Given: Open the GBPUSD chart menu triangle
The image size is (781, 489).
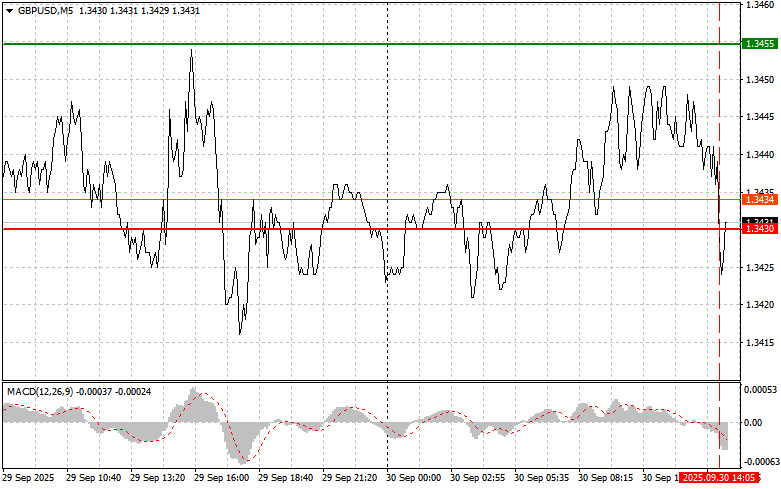Looking at the screenshot, I should click(x=9, y=11).
